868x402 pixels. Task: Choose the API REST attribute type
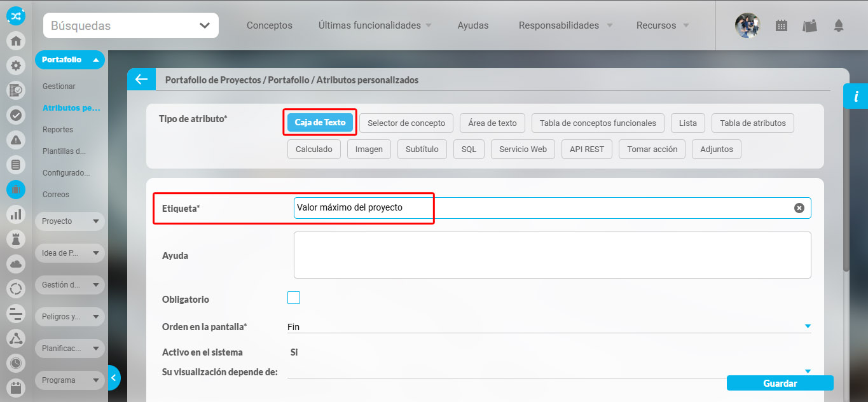pyautogui.click(x=586, y=149)
